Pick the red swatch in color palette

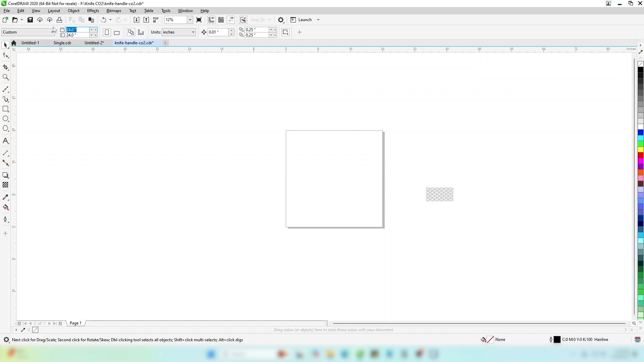point(641,155)
